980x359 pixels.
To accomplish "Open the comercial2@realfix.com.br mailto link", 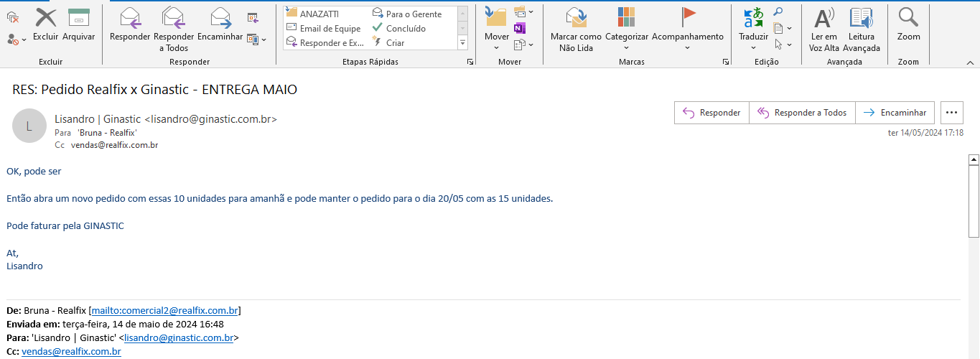I will click(x=164, y=311).
